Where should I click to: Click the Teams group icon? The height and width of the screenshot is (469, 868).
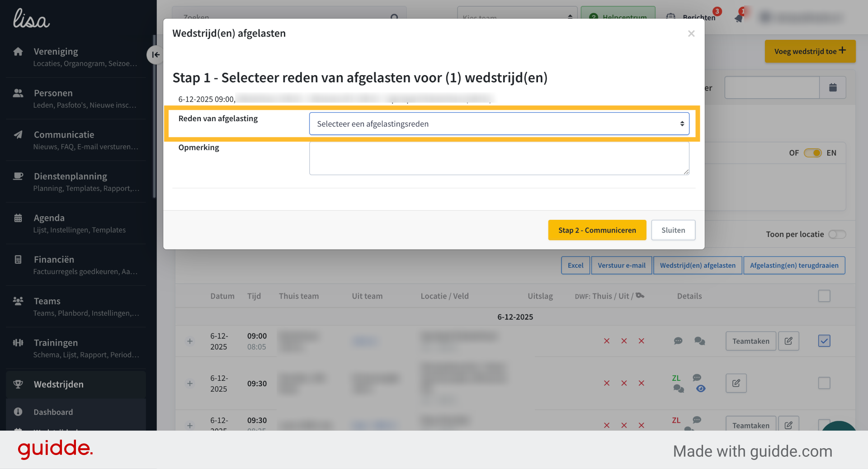click(x=18, y=301)
